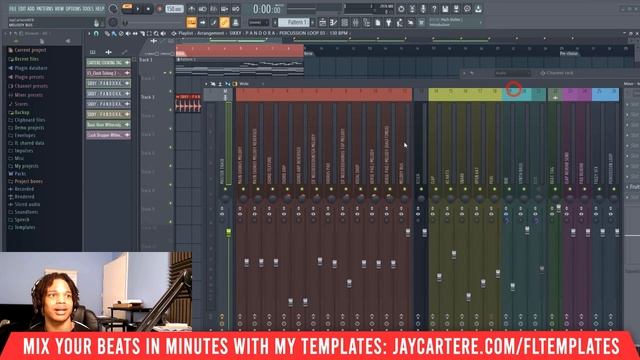
Task: Click the plug icon in toolbar
Action: coord(389,22)
